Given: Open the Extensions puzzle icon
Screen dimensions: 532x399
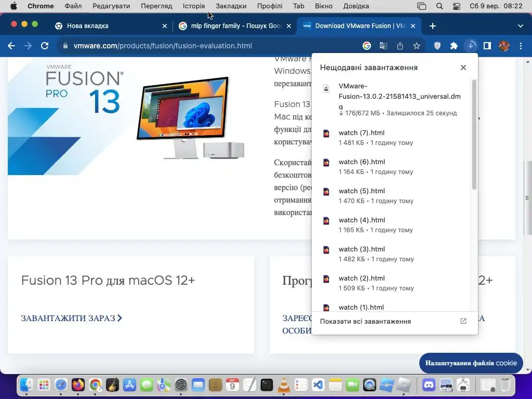Looking at the screenshot, I should coord(454,46).
